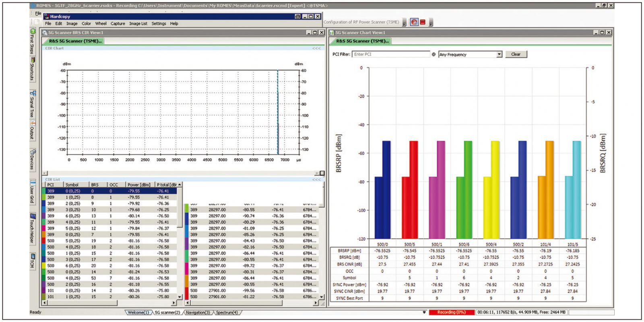Collapse the CIR List section arrows
The image size is (644, 322).
317,180
